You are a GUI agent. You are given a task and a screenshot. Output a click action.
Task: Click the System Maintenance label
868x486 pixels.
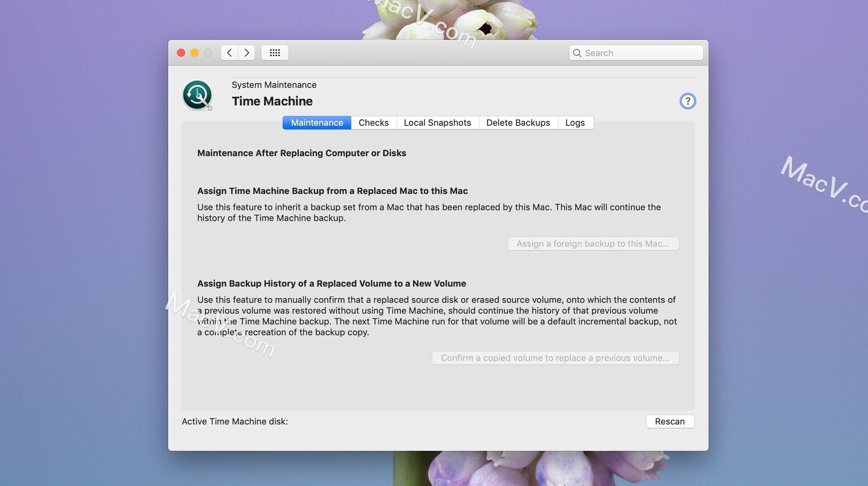274,85
